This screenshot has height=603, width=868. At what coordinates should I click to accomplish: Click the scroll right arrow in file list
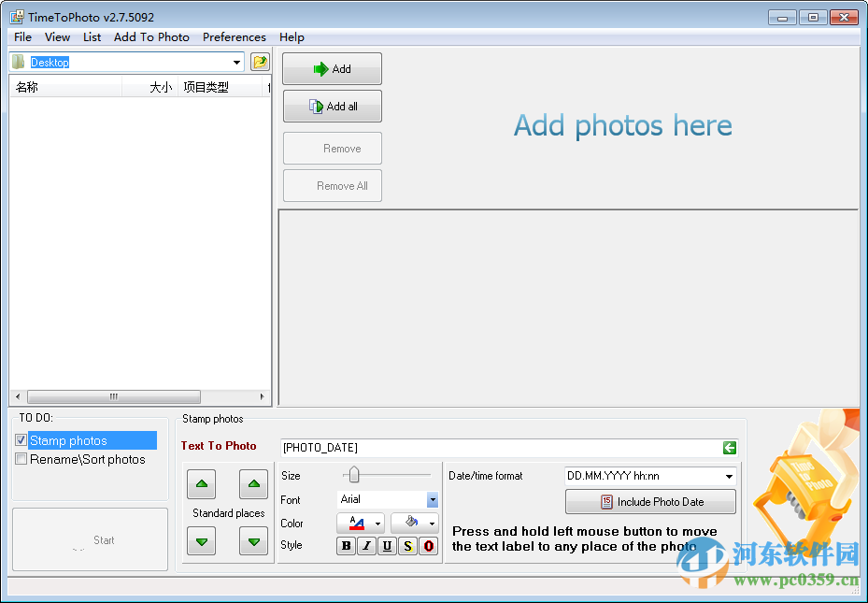(x=262, y=396)
